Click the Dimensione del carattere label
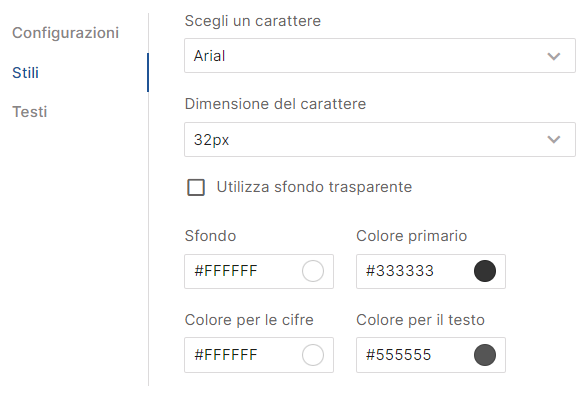Viewport: 585px width, 393px height. (x=275, y=104)
